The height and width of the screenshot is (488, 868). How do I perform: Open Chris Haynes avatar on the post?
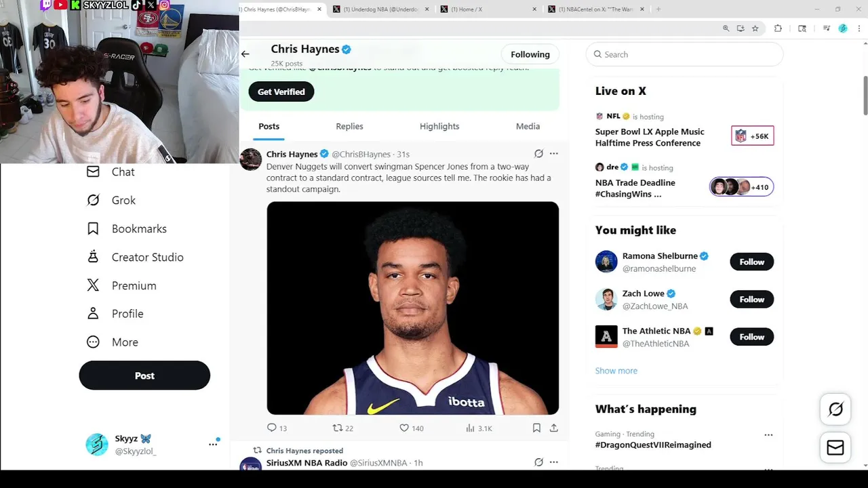click(x=251, y=159)
